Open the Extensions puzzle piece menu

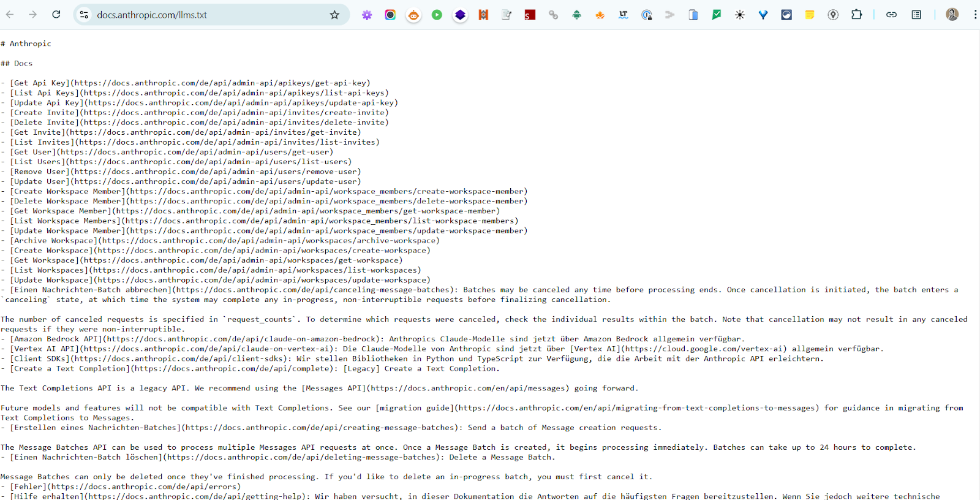click(x=856, y=15)
